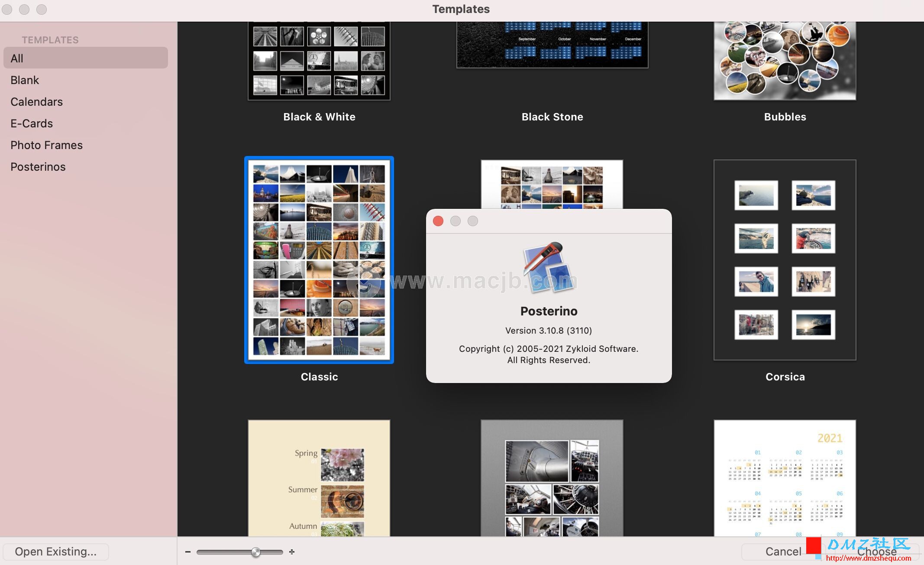Click the Open Existing... button

coord(56,552)
